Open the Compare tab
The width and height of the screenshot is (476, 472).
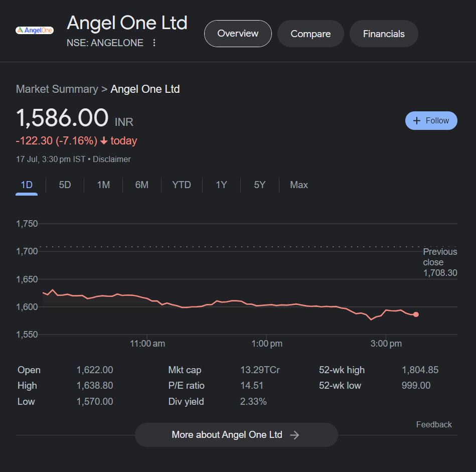(x=310, y=34)
